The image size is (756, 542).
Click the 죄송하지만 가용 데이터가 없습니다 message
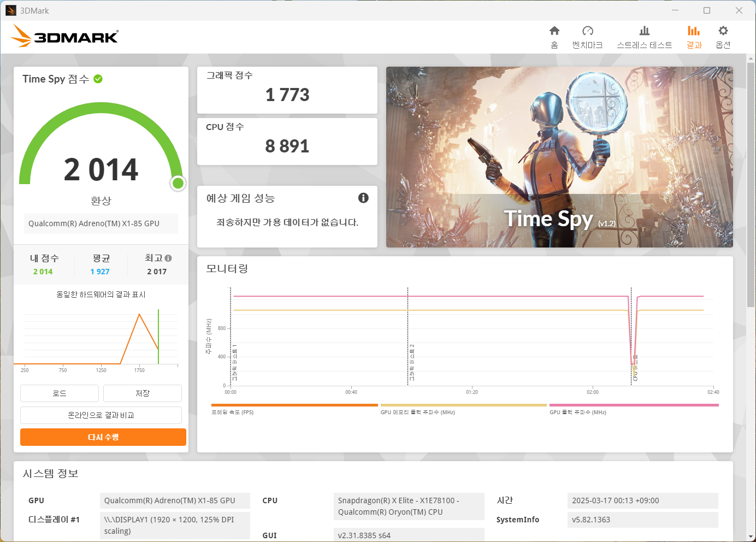(287, 222)
